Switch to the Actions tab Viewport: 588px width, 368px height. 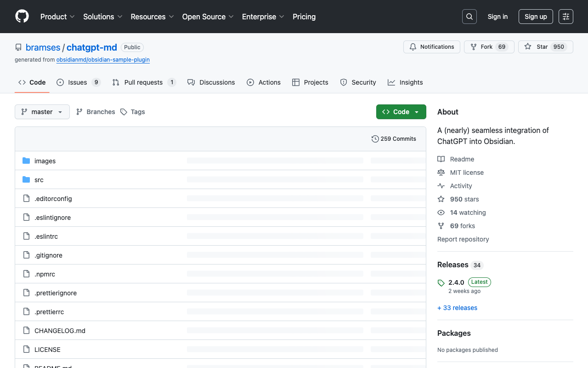[x=264, y=82]
